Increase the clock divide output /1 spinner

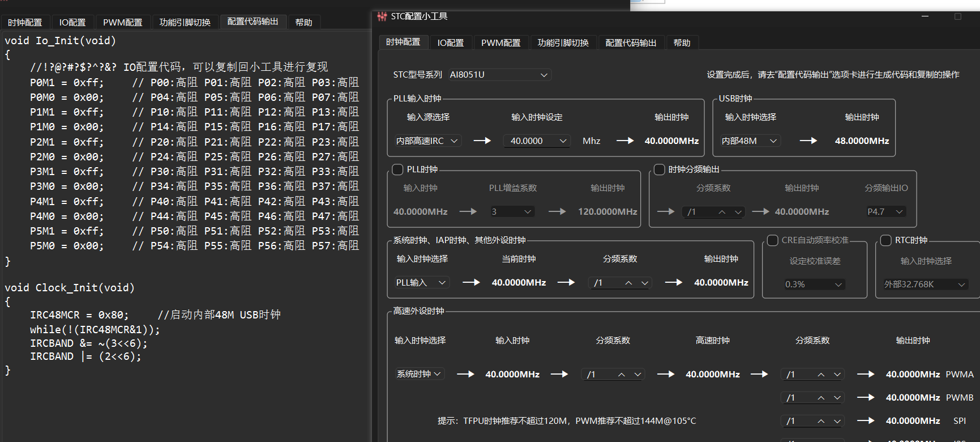(722, 212)
